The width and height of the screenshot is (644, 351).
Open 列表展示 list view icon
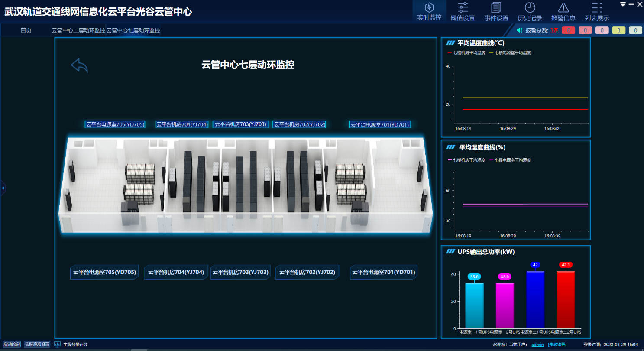click(x=597, y=8)
